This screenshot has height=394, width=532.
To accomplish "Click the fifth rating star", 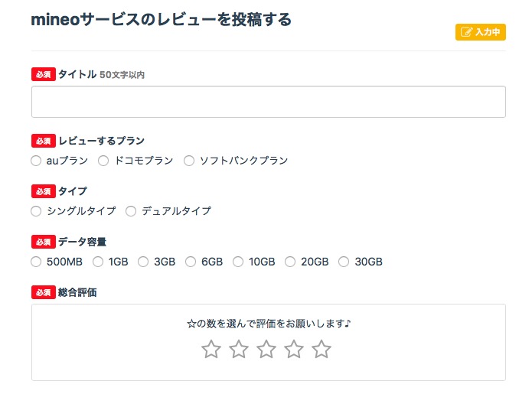I will point(321,350).
